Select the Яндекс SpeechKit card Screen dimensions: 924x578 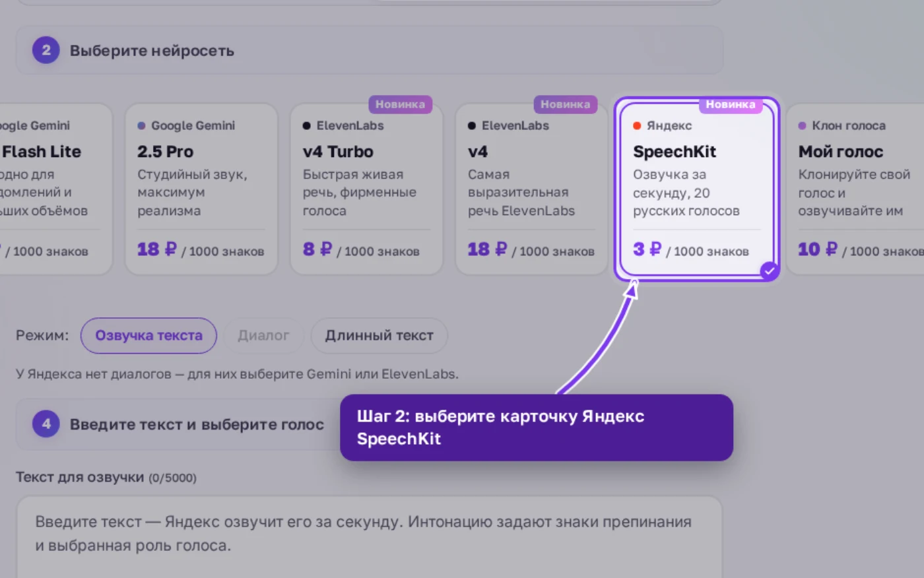click(x=696, y=189)
